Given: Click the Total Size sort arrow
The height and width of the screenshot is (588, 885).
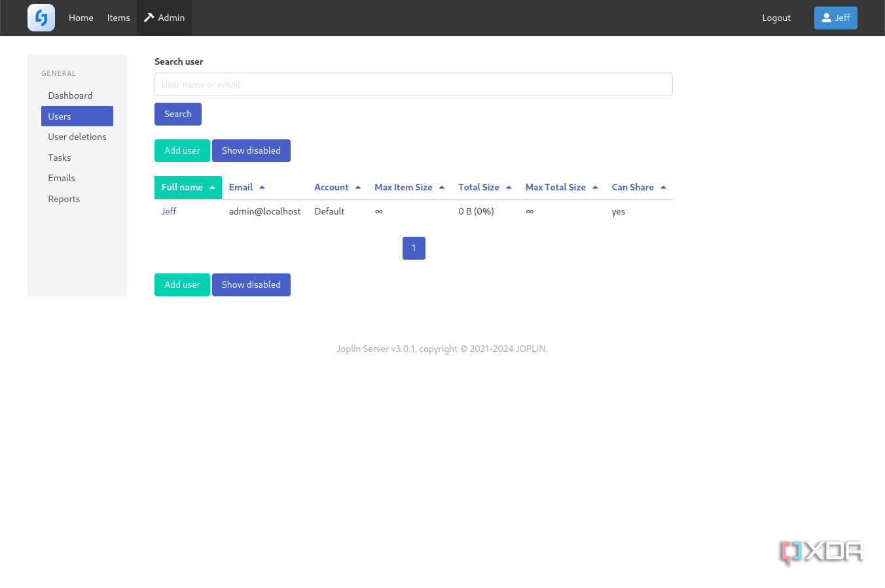Looking at the screenshot, I should [x=509, y=187].
